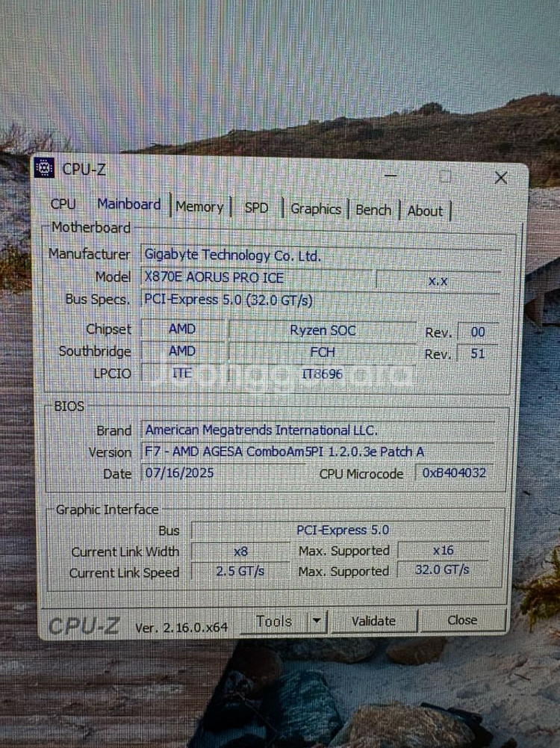Click the Southbridge AMD vendor field
Image resolution: width=560 pixels, height=748 pixels.
pyautogui.click(x=182, y=351)
